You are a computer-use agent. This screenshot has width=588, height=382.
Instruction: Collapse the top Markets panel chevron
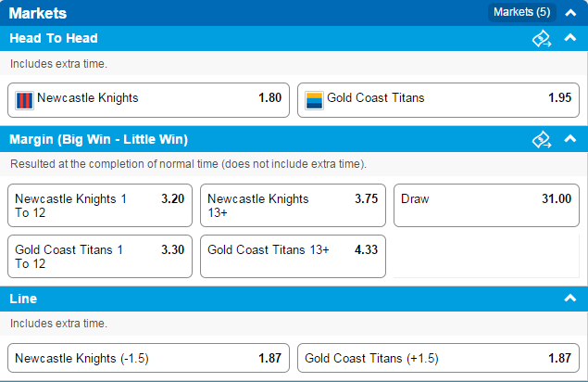point(570,13)
